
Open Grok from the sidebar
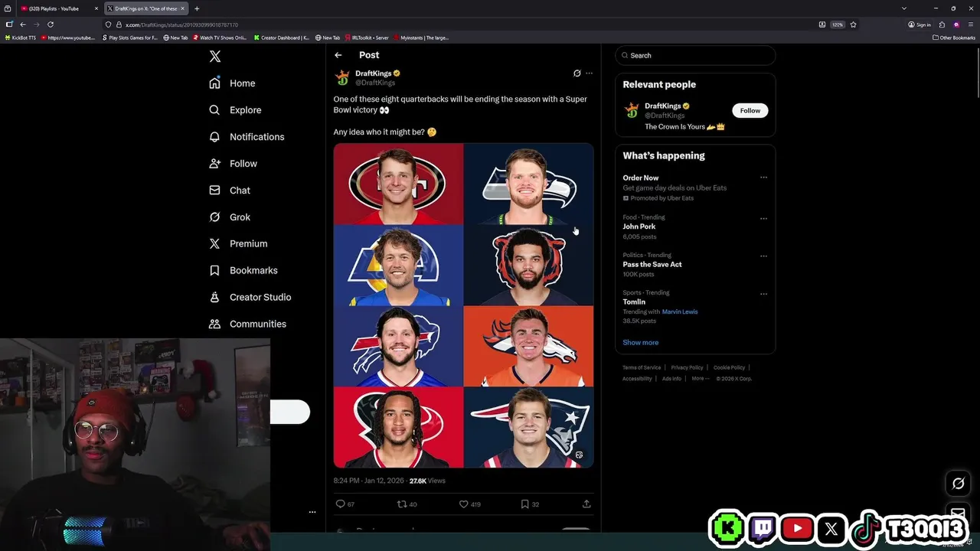pyautogui.click(x=230, y=217)
